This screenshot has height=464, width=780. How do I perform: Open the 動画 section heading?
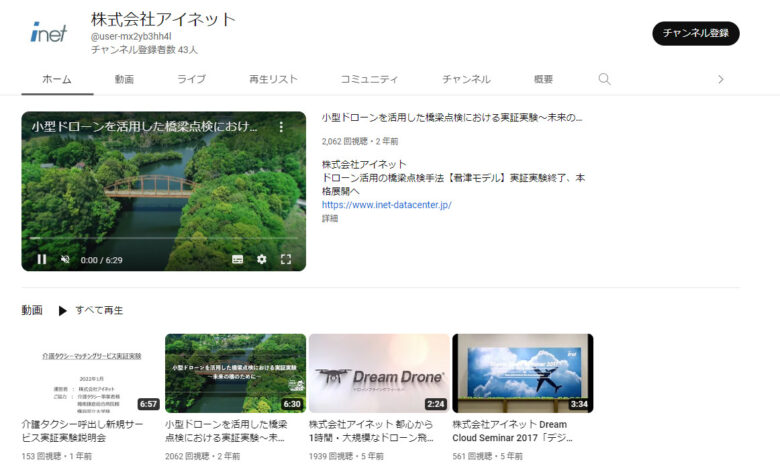(x=32, y=310)
